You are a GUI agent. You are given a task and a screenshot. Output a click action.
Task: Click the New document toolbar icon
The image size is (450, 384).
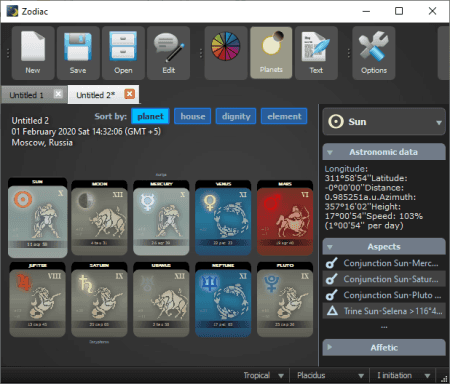[x=33, y=53]
